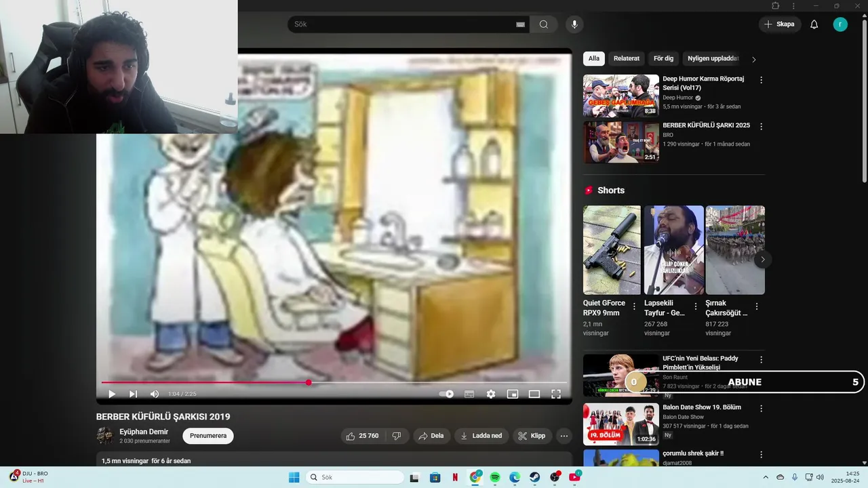This screenshot has height=488, width=868.
Task: Open Skapa create menu
Action: [779, 24]
